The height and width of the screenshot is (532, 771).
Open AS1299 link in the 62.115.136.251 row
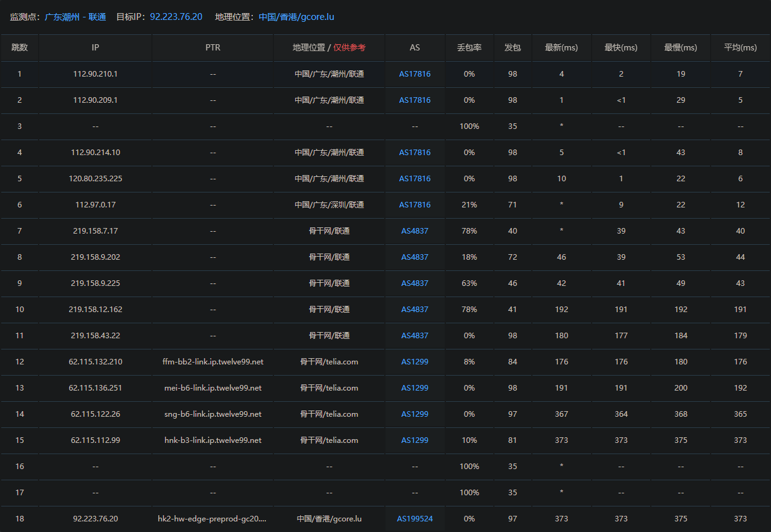pos(415,388)
